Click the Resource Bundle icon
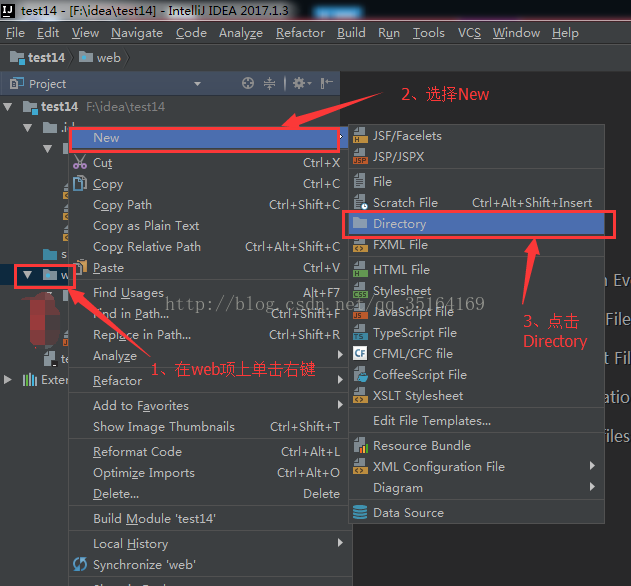 (x=361, y=446)
